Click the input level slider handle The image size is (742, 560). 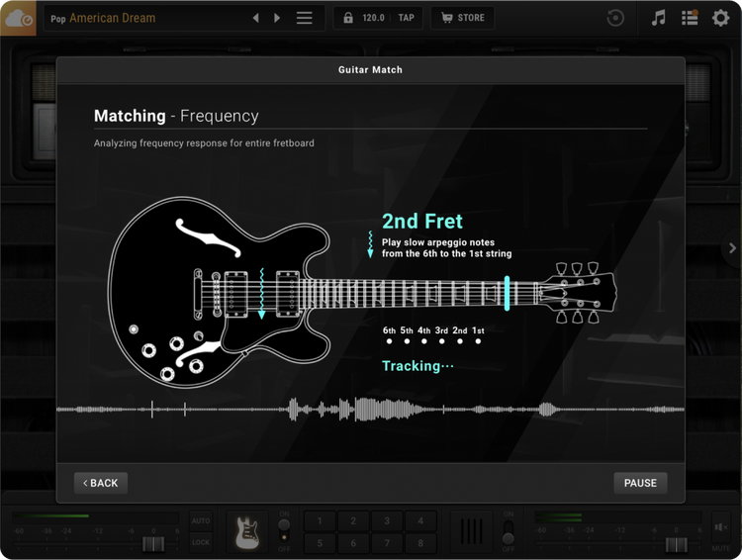[x=151, y=544]
